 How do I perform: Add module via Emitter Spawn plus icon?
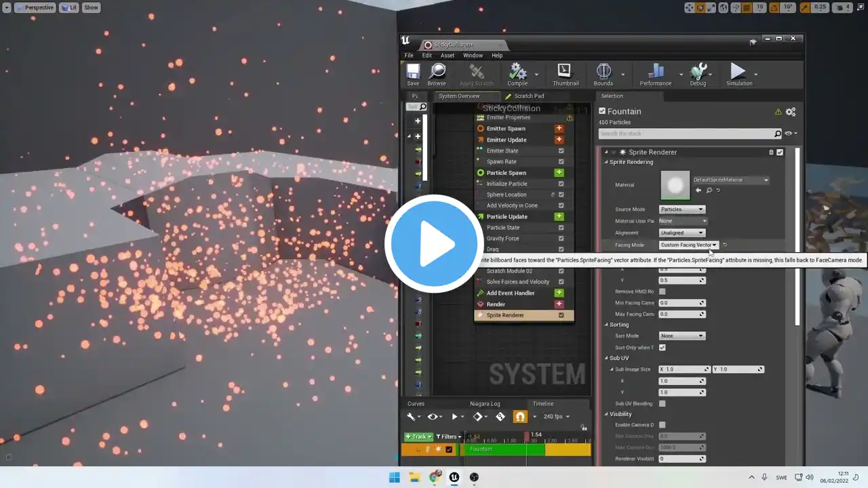point(559,129)
